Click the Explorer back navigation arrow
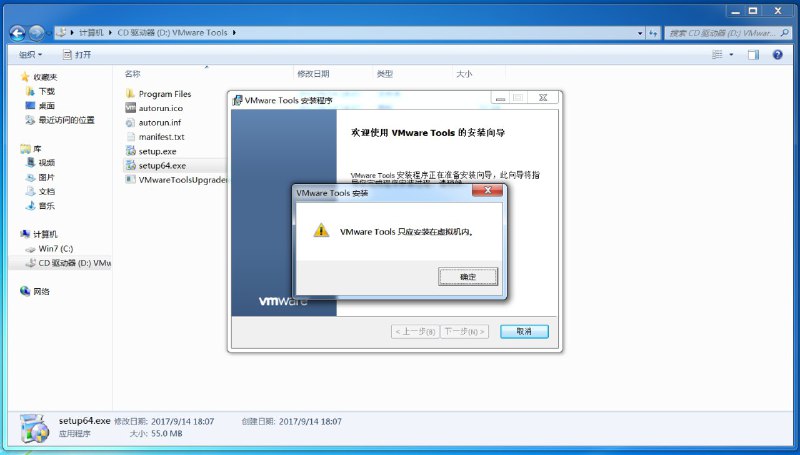Image resolution: width=800 pixels, height=455 pixels. click(17, 33)
